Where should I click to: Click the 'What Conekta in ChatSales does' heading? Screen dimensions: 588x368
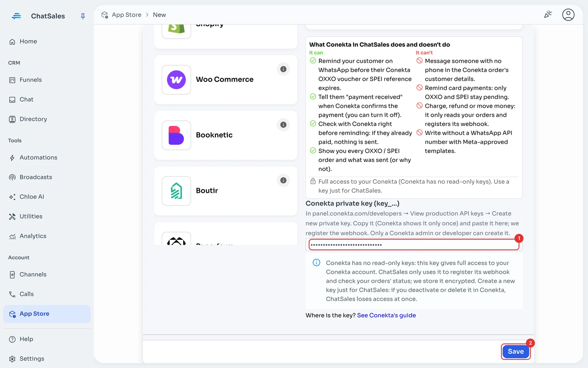[380, 45]
